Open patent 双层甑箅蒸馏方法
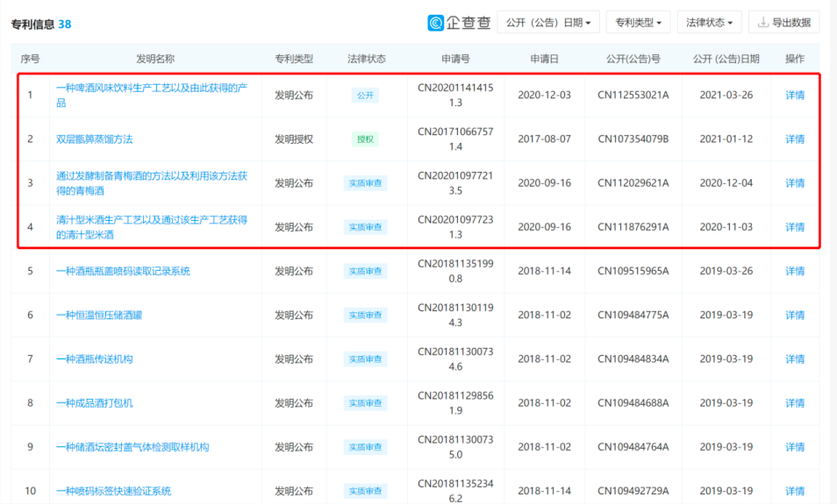The image size is (837, 504). (95, 139)
